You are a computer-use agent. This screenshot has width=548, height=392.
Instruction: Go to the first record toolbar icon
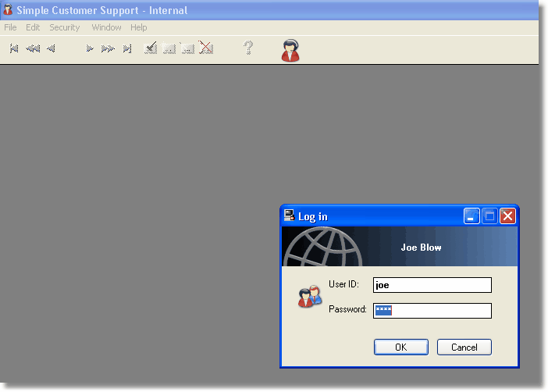(14, 48)
